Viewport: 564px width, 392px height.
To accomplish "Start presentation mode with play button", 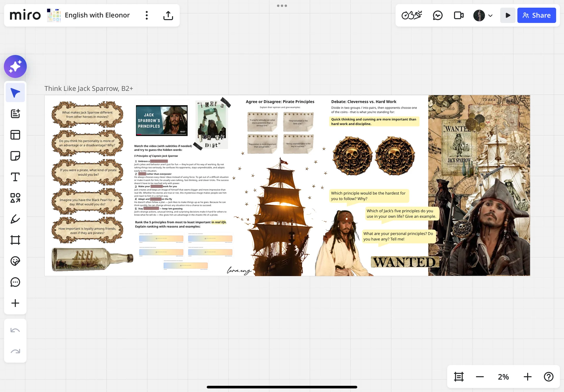I will [x=508, y=15].
